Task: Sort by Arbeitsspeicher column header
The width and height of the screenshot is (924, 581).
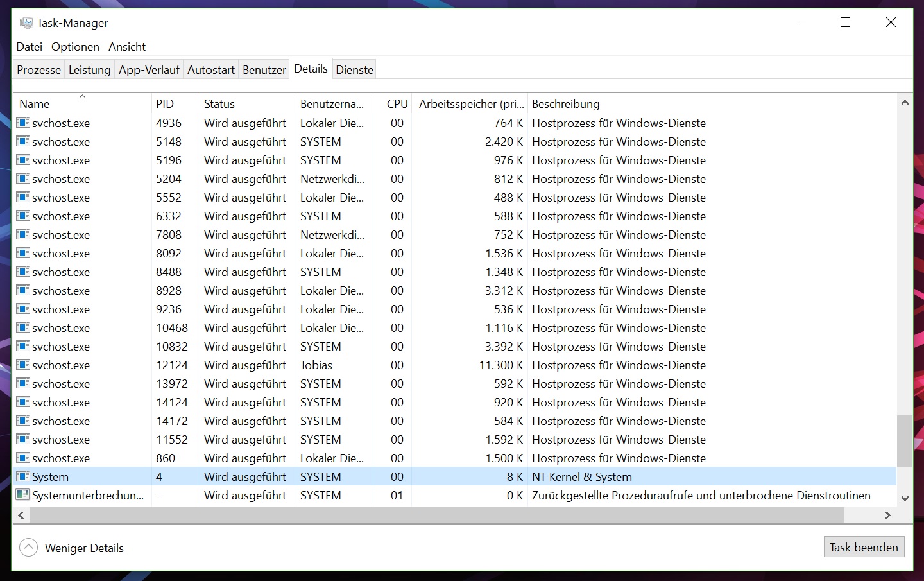Action: [x=470, y=103]
